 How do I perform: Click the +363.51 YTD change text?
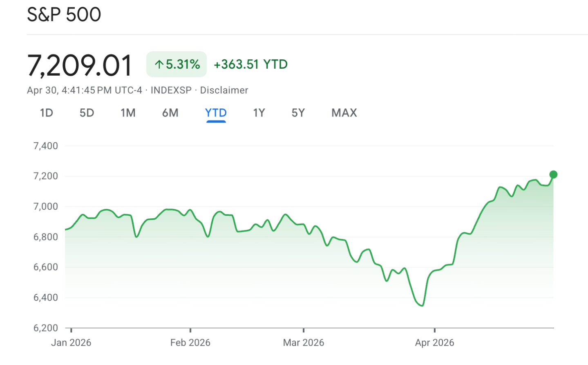pos(251,64)
